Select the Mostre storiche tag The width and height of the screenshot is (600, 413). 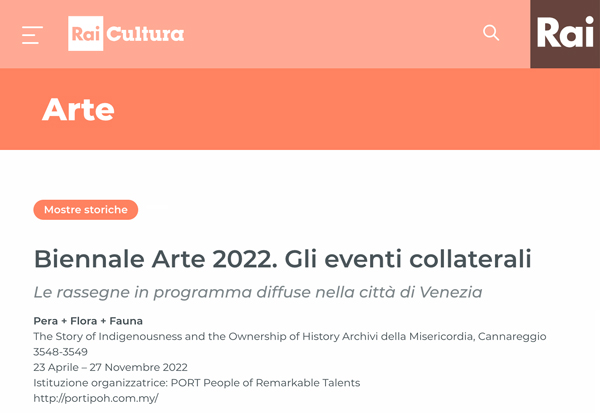tap(86, 210)
